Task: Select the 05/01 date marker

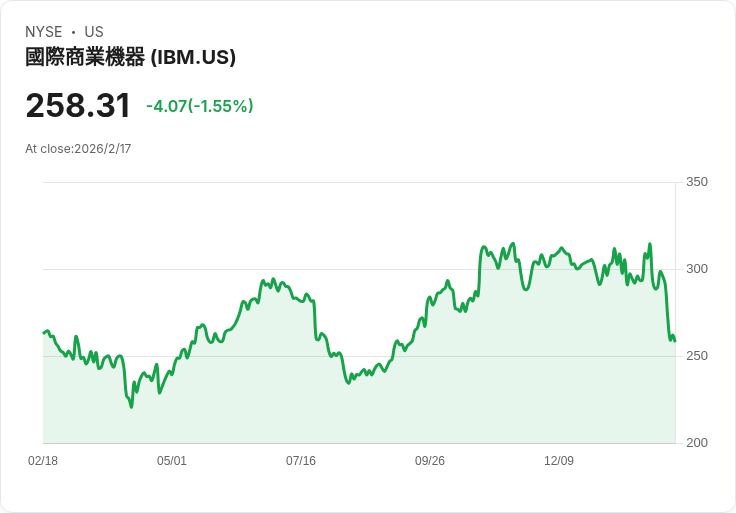Action: [x=172, y=461]
